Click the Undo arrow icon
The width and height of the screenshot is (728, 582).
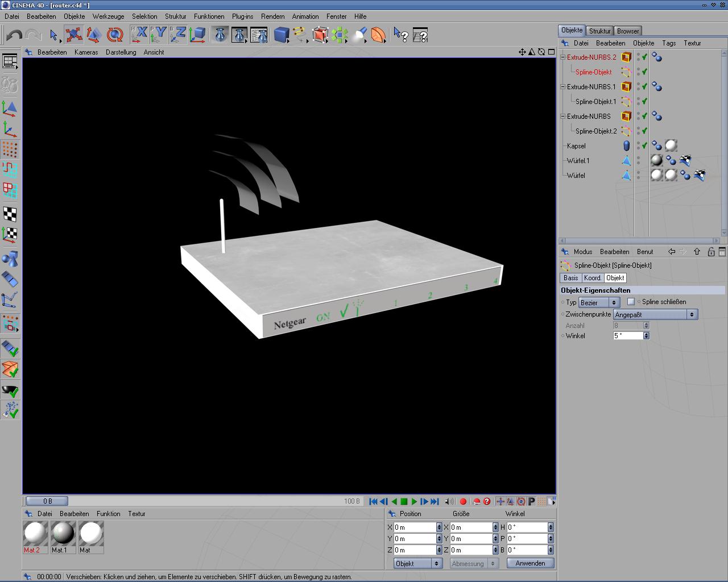pyautogui.click(x=14, y=35)
